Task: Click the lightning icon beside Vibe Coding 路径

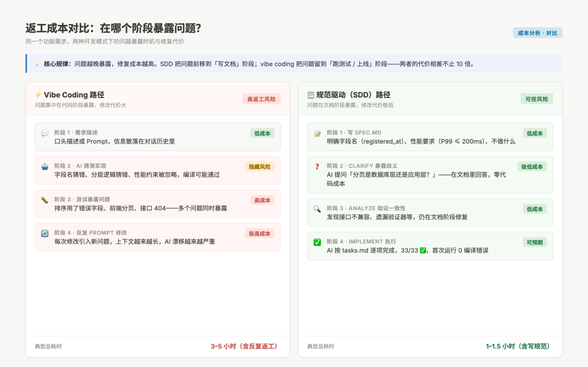Action: click(38, 95)
